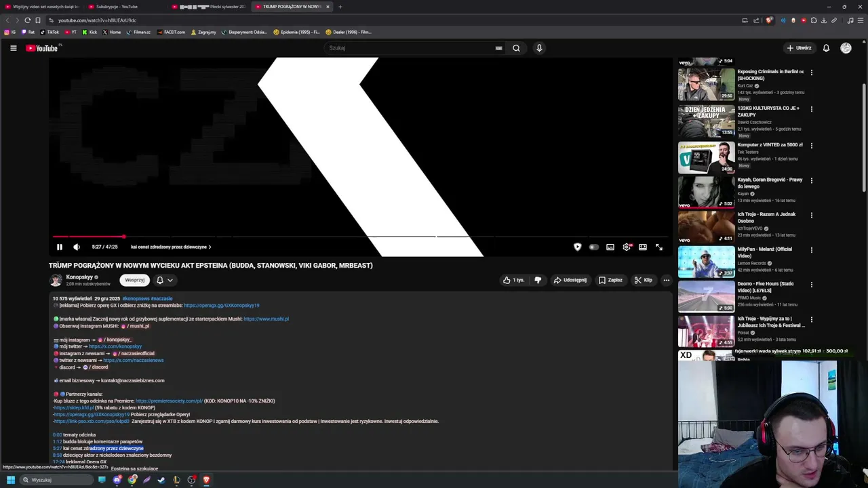Open Kick bookmark

point(90,32)
